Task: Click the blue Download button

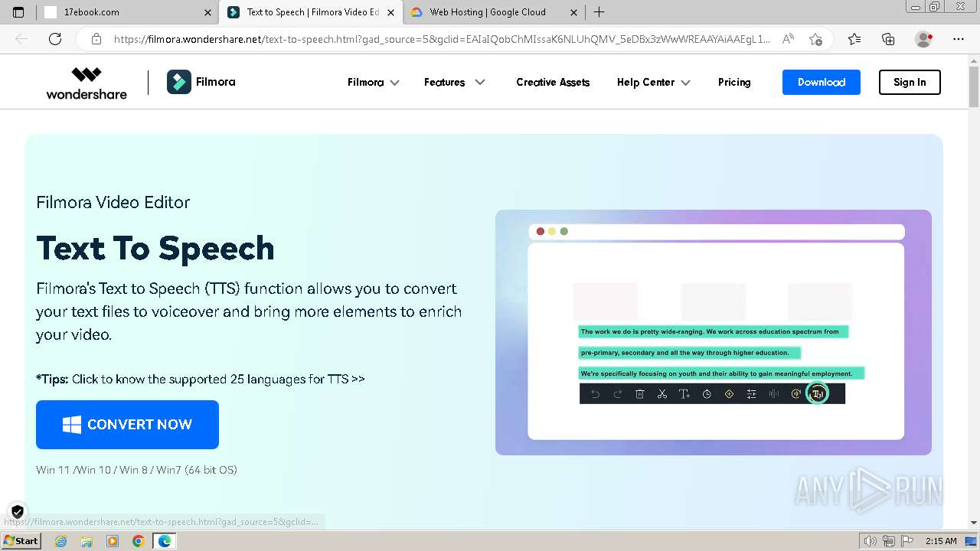Action: click(x=821, y=82)
